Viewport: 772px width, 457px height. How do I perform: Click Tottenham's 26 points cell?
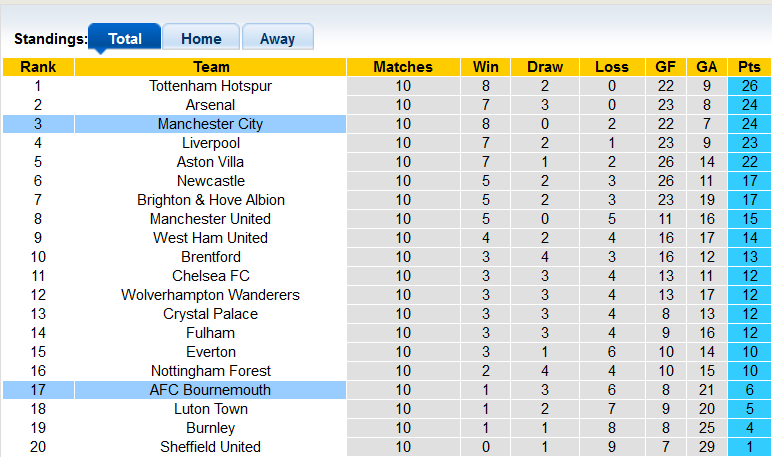pos(749,86)
